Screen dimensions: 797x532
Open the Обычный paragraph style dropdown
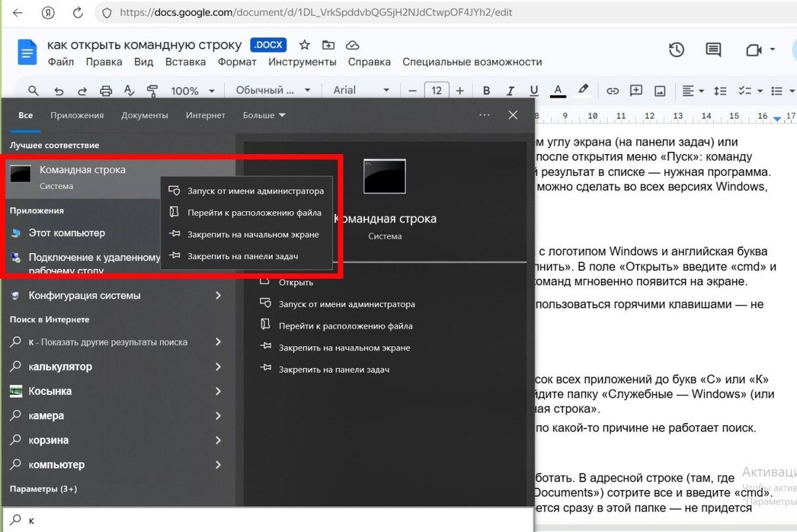tap(273, 90)
